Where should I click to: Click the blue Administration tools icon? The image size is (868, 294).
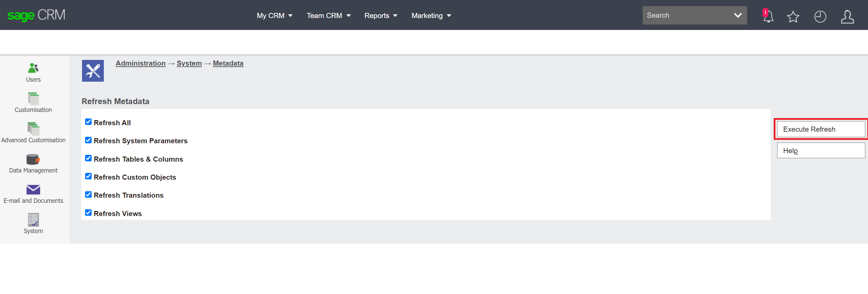(93, 71)
